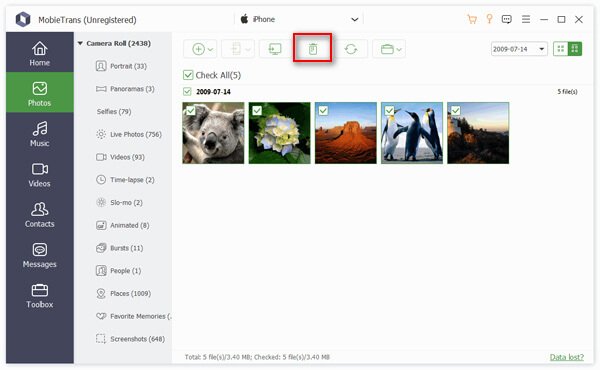Select Screenshots (648) album

coord(130,339)
